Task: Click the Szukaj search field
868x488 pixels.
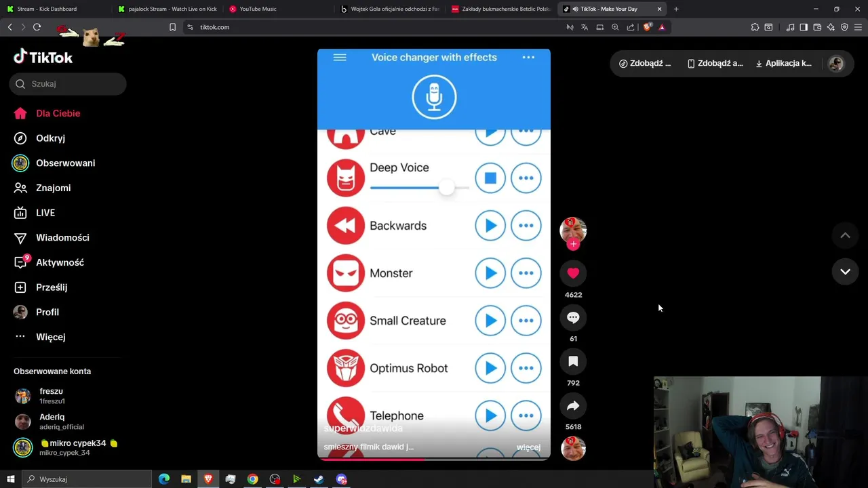Action: point(68,84)
